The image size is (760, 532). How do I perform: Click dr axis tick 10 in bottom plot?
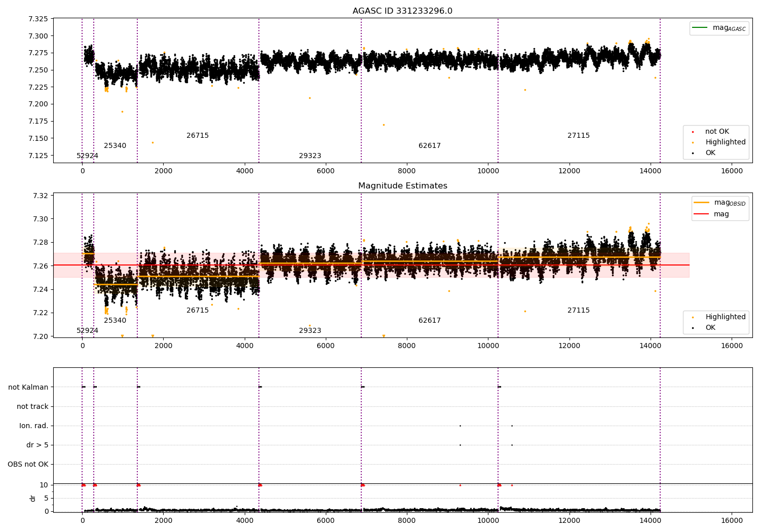pos(44,485)
